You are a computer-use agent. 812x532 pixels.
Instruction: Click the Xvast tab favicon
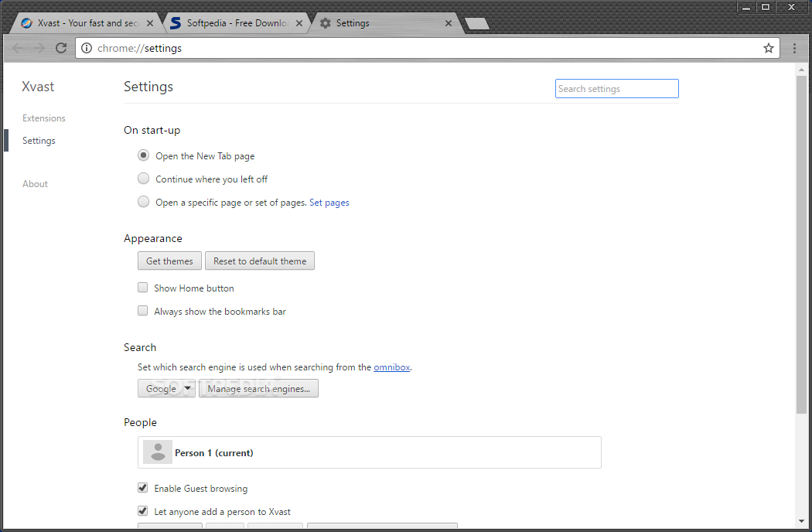26,23
